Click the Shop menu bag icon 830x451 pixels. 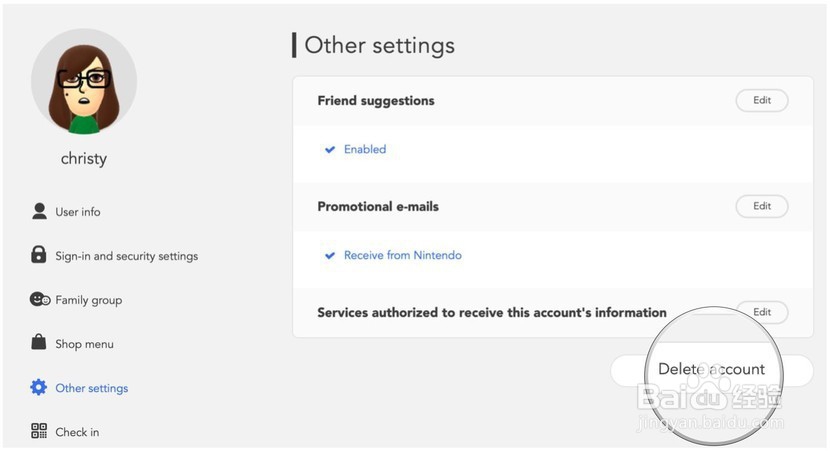[x=39, y=342]
